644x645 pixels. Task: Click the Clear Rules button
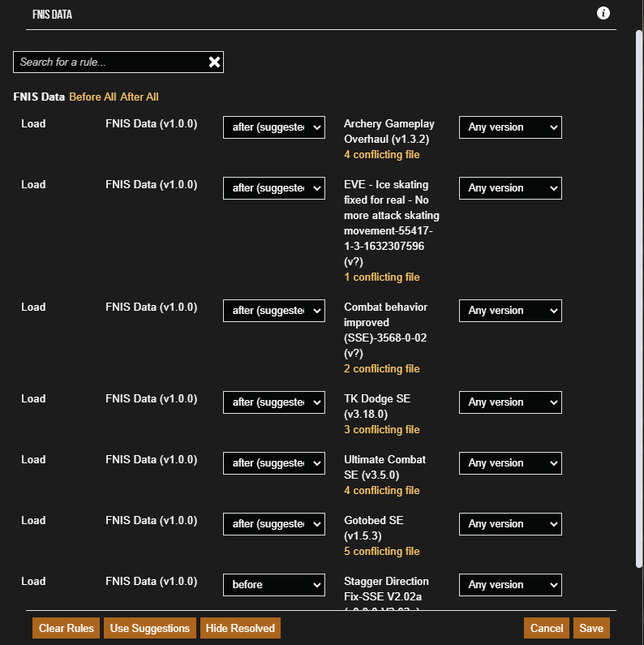point(67,629)
